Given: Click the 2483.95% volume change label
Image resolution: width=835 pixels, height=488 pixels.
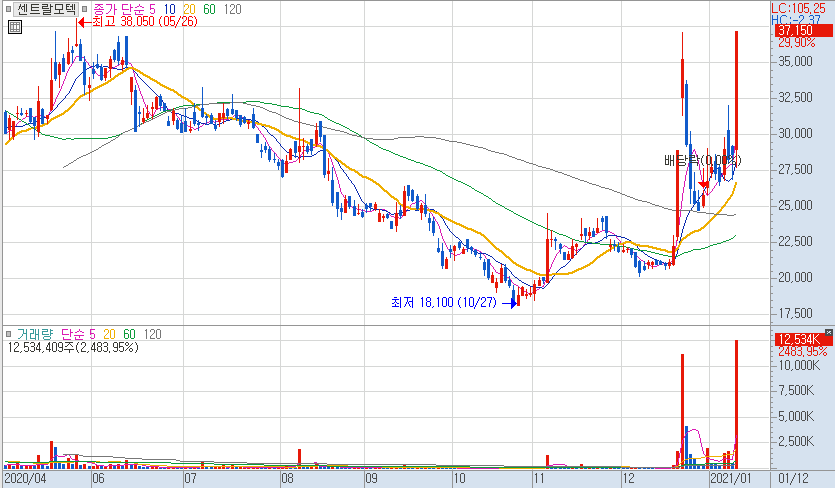Looking at the screenshot, I should [x=803, y=352].
